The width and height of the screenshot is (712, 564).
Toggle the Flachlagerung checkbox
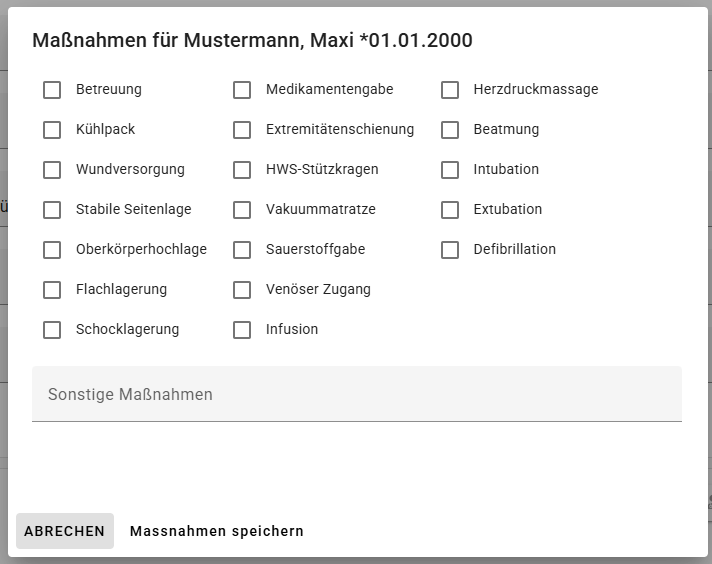pos(52,290)
